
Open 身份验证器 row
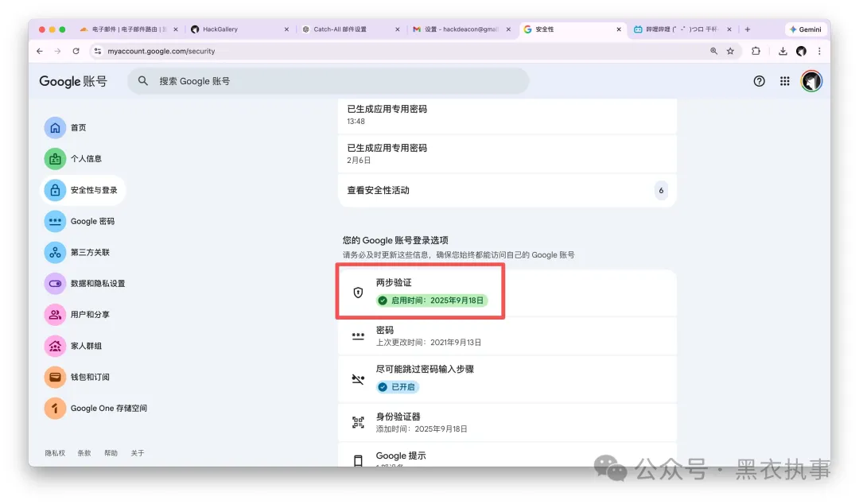507,422
